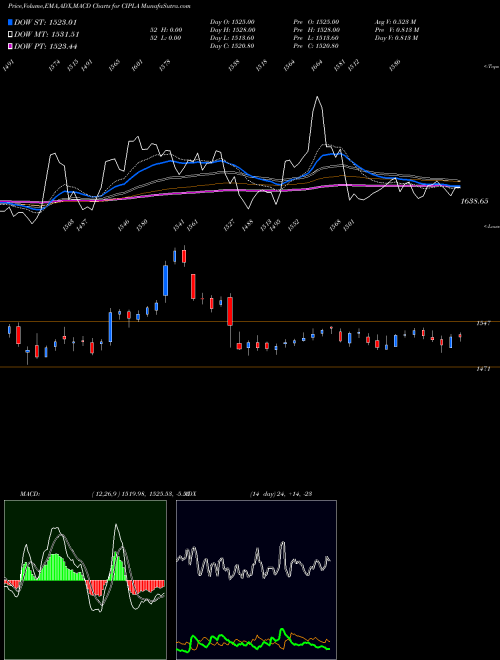Click the ADX (14 day) values label
The image size is (500, 660).
pos(281,494)
